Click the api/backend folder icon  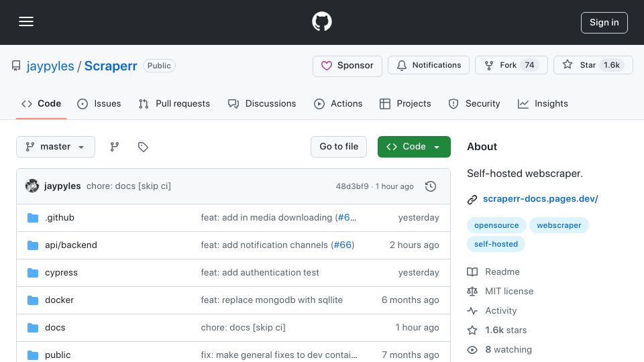[33, 245]
